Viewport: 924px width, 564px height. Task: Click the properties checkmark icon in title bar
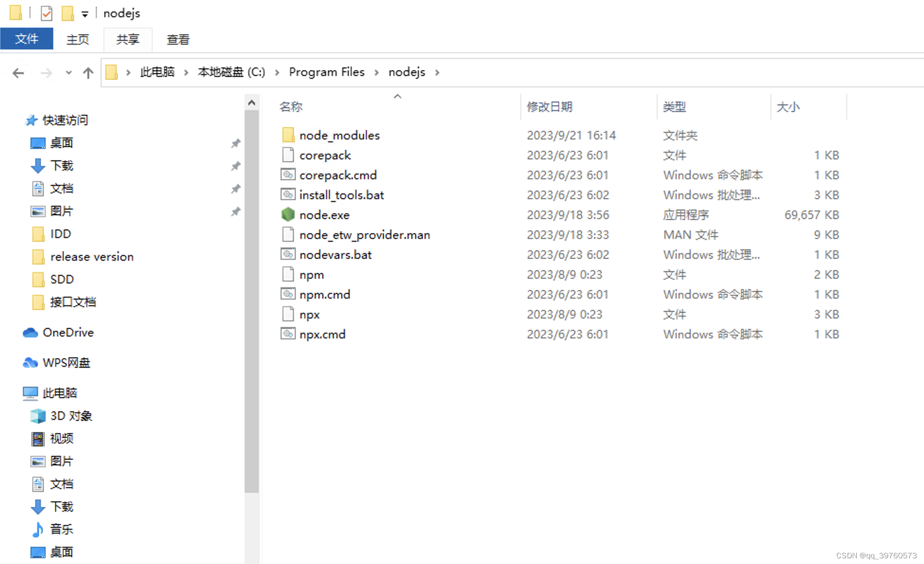46,13
